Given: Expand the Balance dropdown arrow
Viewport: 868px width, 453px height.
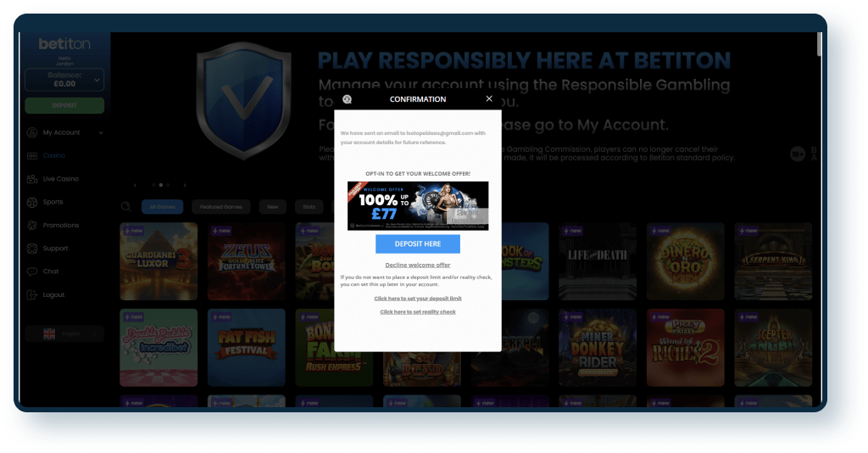Looking at the screenshot, I should [x=97, y=81].
